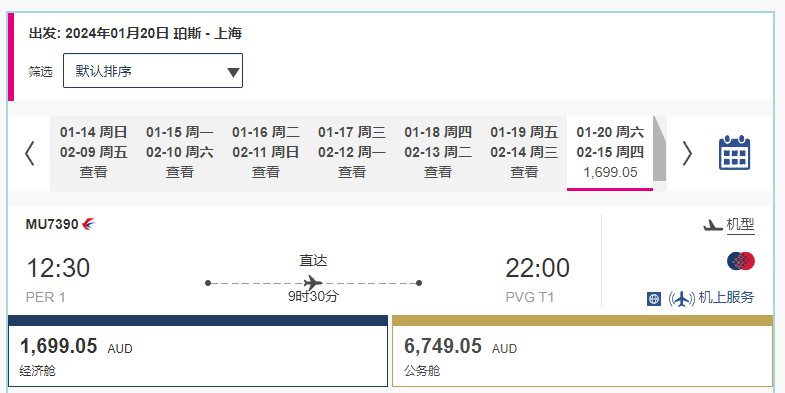
Task: Show next dates with right chevron
Action: (687, 153)
